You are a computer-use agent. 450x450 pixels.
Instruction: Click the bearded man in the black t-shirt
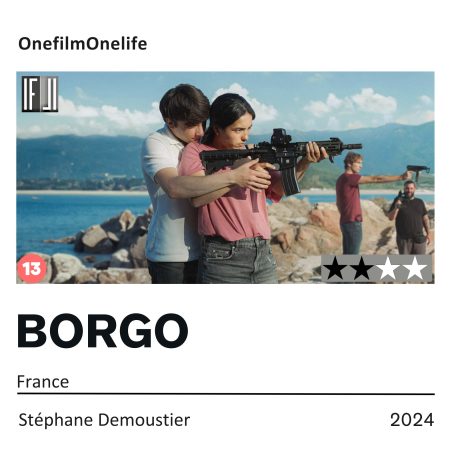tap(411, 217)
